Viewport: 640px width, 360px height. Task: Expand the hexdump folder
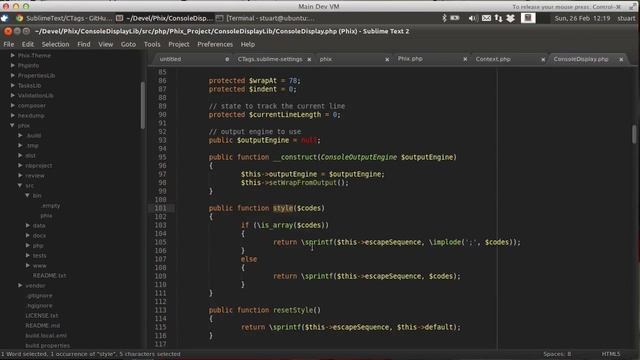click(13, 115)
